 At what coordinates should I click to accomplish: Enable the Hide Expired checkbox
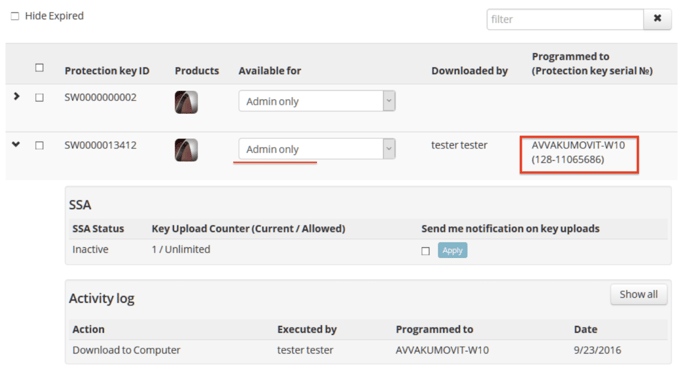[15, 16]
